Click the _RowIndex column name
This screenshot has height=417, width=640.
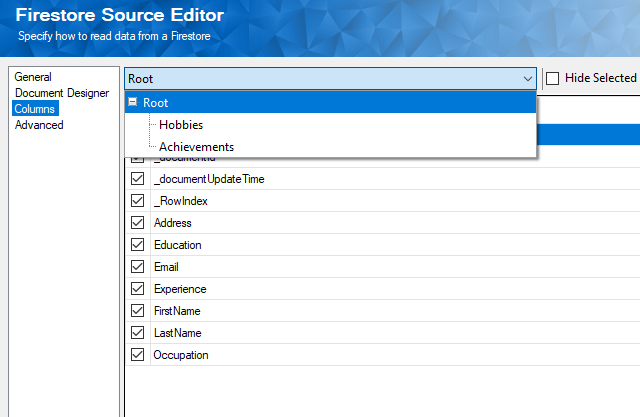(181, 201)
